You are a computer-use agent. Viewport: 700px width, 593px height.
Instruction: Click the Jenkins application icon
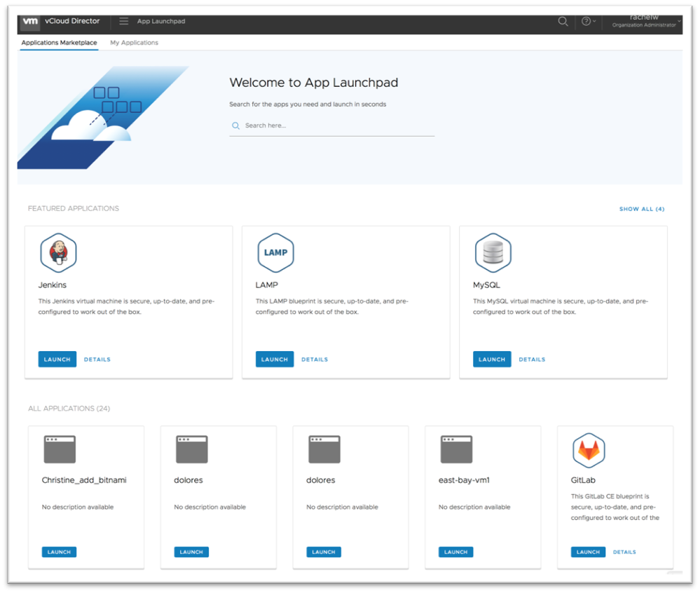(x=58, y=253)
